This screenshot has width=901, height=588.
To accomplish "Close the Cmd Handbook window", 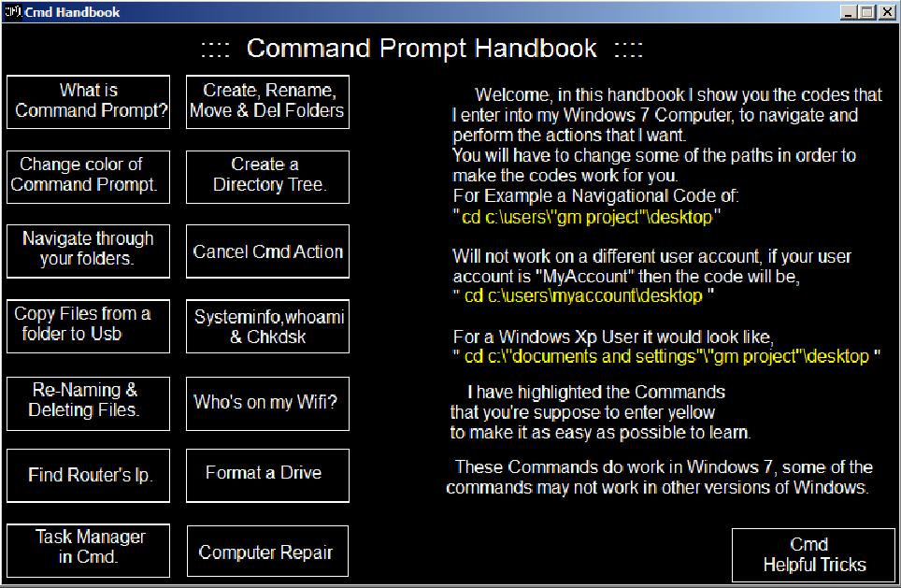I will click(887, 12).
